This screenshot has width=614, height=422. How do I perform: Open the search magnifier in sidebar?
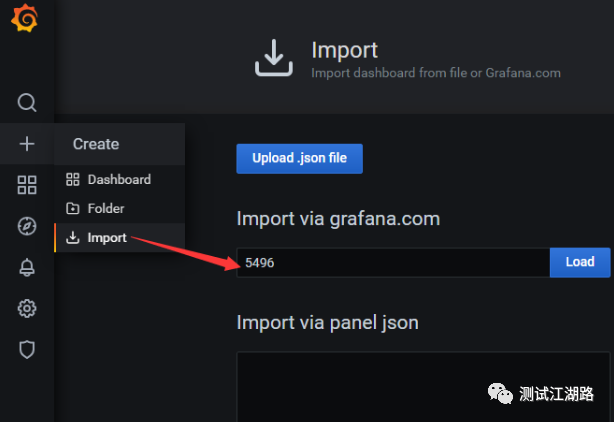pyautogui.click(x=27, y=103)
